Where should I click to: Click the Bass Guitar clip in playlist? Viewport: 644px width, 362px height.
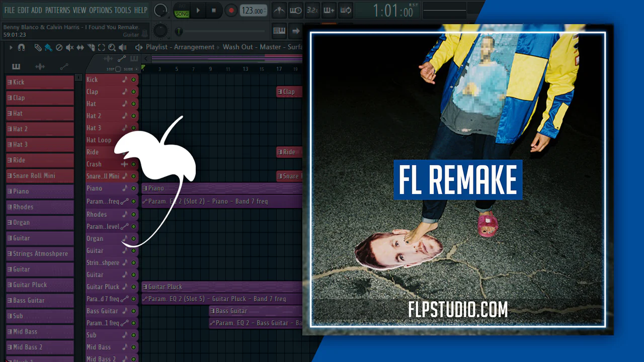pos(256,311)
